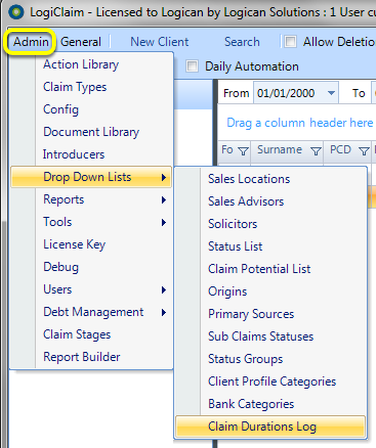Click the LogiClaim application logo icon

(16, 12)
